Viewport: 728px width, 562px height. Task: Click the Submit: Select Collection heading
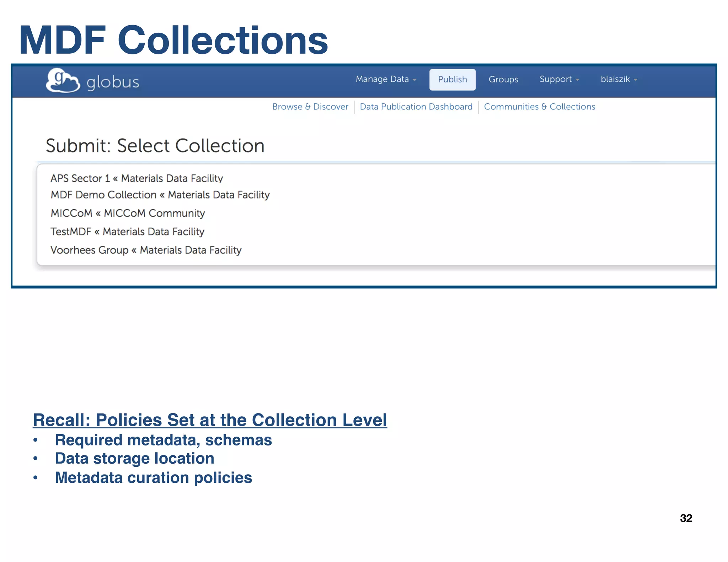click(155, 146)
